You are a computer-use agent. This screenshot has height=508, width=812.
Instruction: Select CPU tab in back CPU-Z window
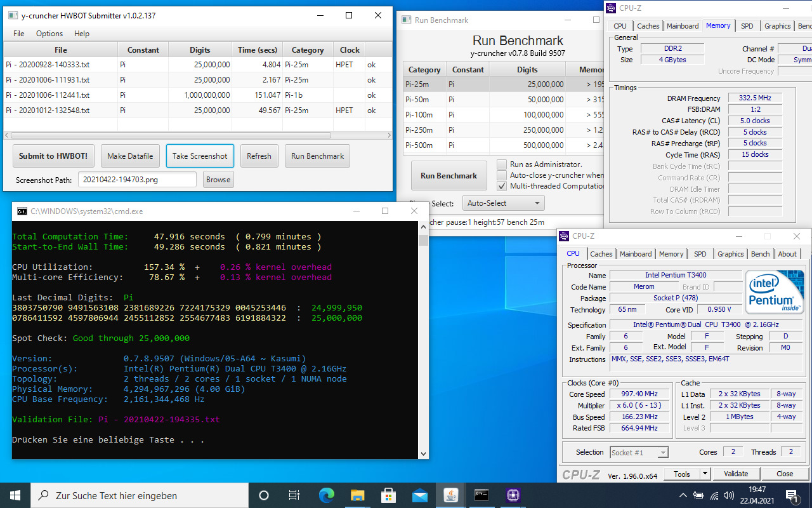click(620, 26)
